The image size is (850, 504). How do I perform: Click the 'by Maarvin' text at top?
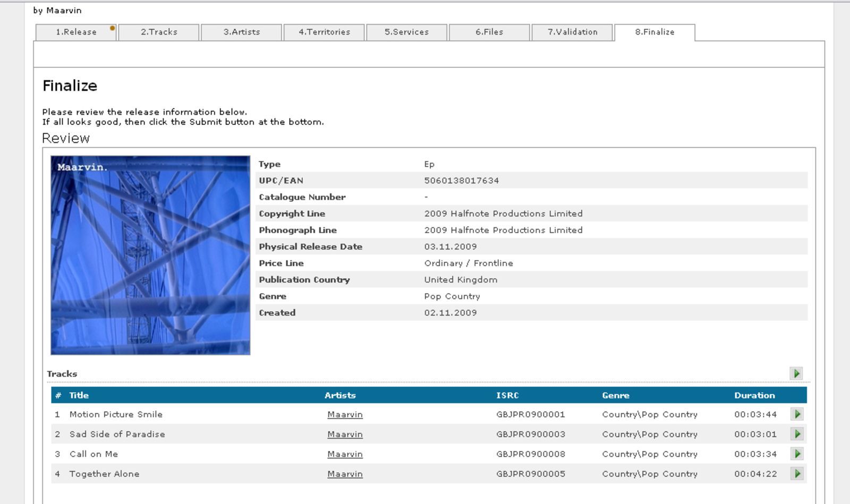pyautogui.click(x=57, y=11)
